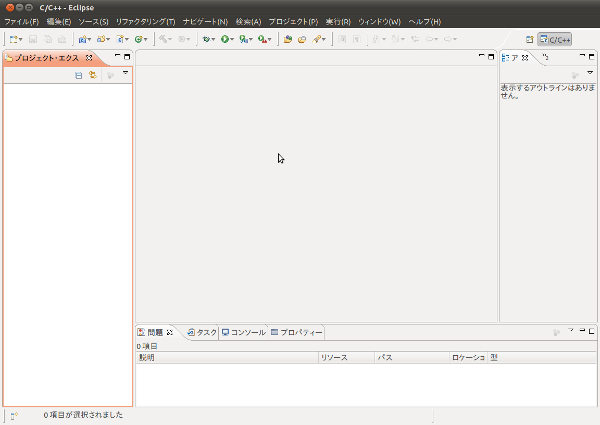Close the Project Explorer tab
Viewport: 600px width, 425px height.
89,58
